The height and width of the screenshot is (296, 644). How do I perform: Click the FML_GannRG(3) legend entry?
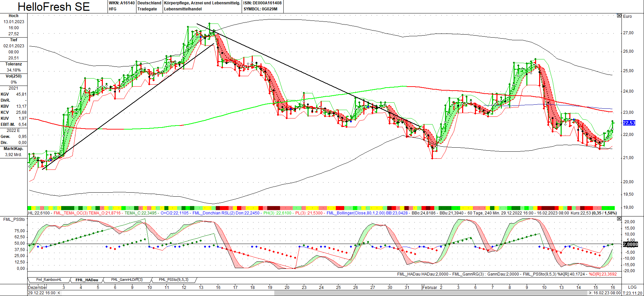tap(468, 274)
